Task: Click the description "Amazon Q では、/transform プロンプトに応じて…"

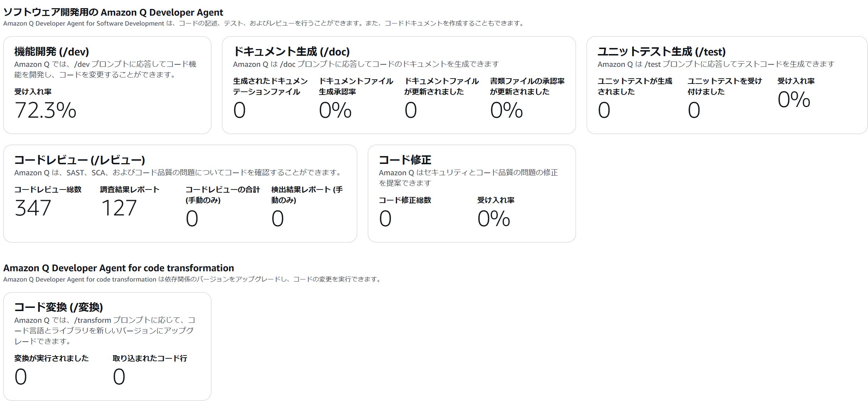Action: click(x=105, y=331)
